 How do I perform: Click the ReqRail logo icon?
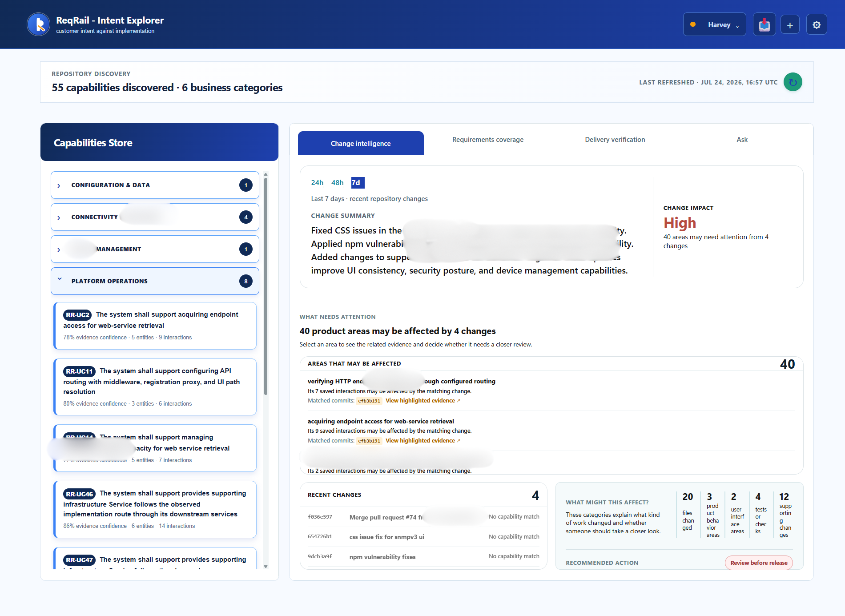pos(39,24)
